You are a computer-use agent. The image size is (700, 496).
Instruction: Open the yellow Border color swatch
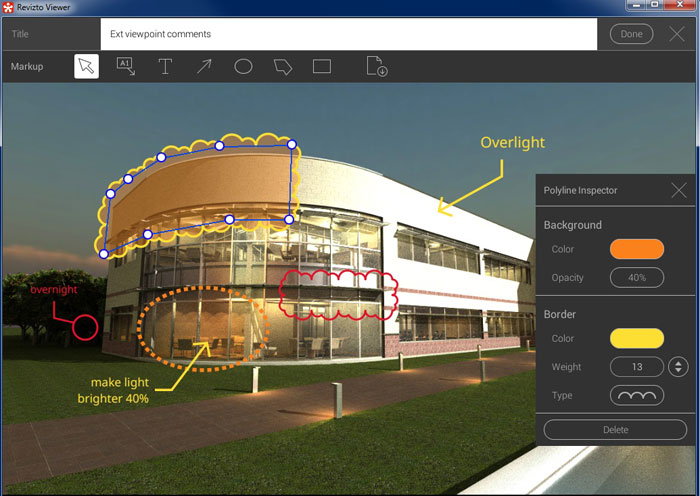click(x=637, y=339)
